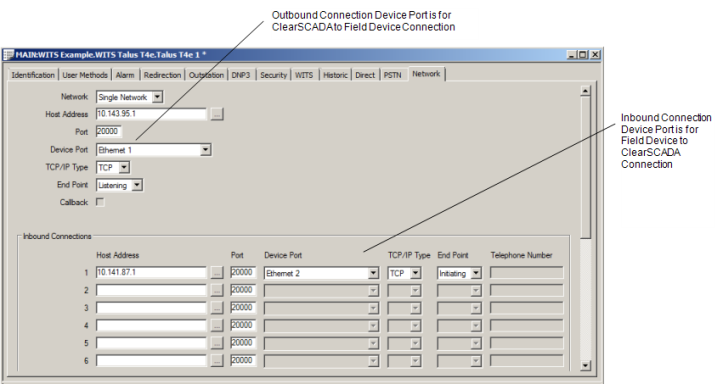
Task: Click the scroll down arrow of vertical scrollbar
Action: pos(585,366)
